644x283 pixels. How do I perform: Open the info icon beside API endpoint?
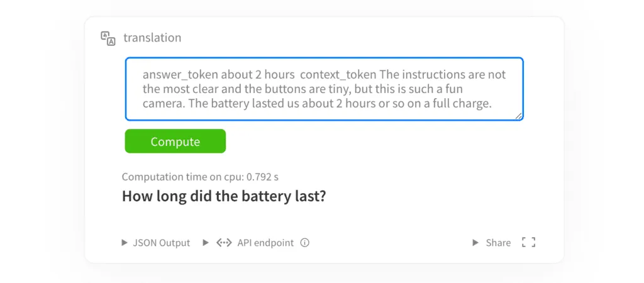coord(305,243)
